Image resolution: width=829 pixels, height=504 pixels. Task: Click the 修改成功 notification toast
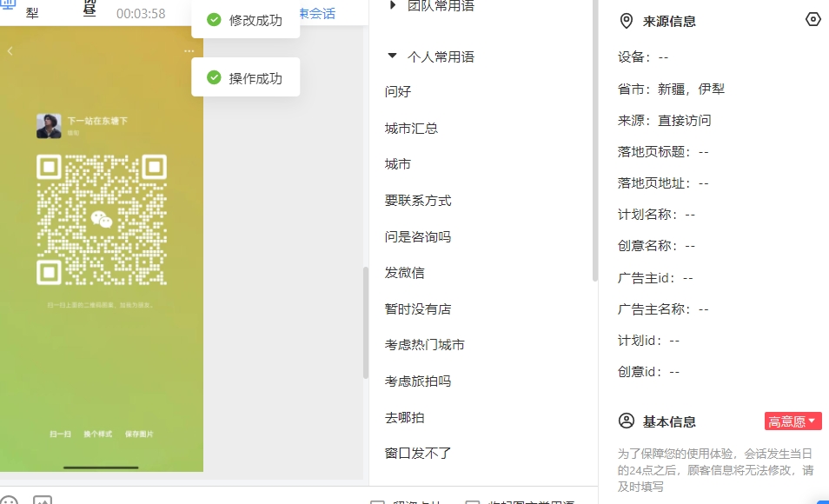click(x=245, y=20)
